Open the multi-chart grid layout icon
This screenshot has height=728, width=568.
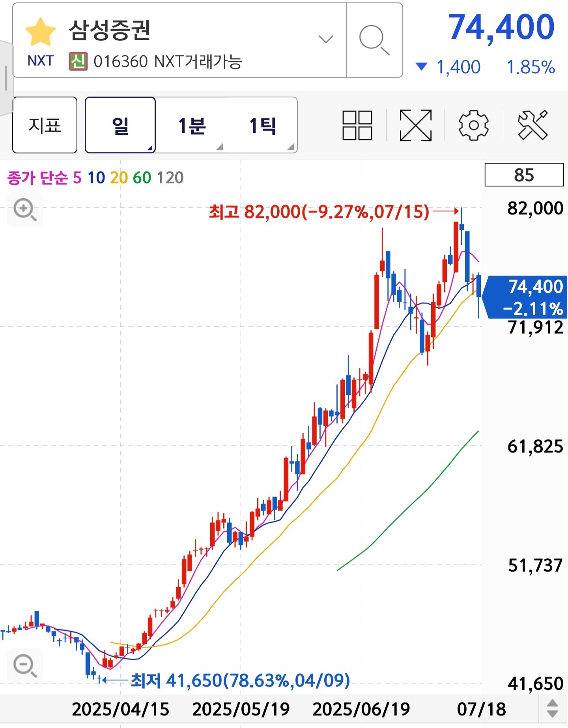357,125
